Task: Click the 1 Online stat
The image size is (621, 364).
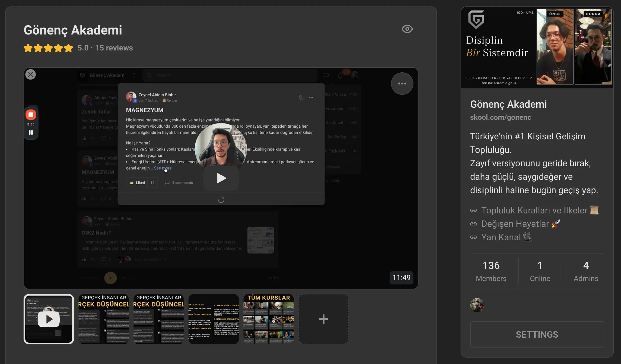Action: tap(540, 271)
